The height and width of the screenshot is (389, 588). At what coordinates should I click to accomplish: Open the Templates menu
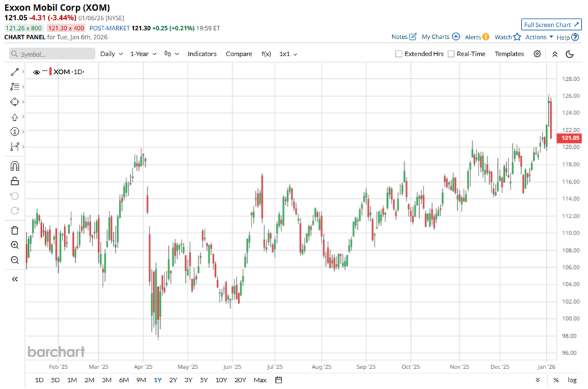(x=509, y=54)
